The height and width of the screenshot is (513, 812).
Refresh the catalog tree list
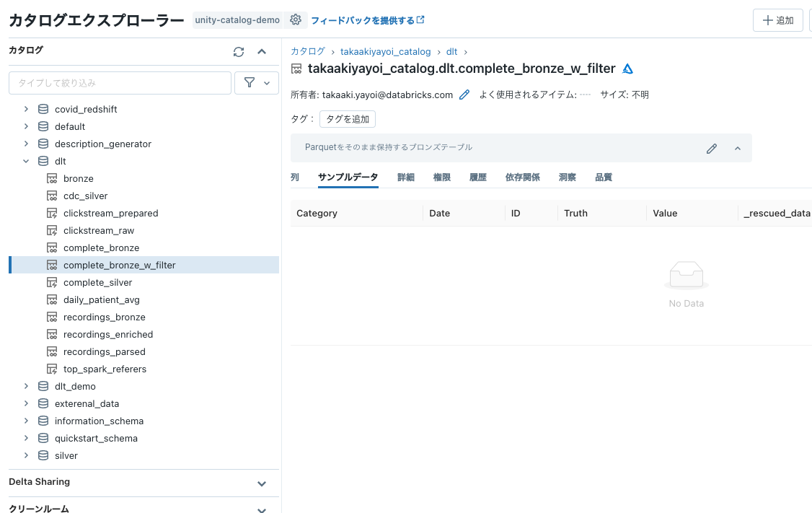(238, 51)
